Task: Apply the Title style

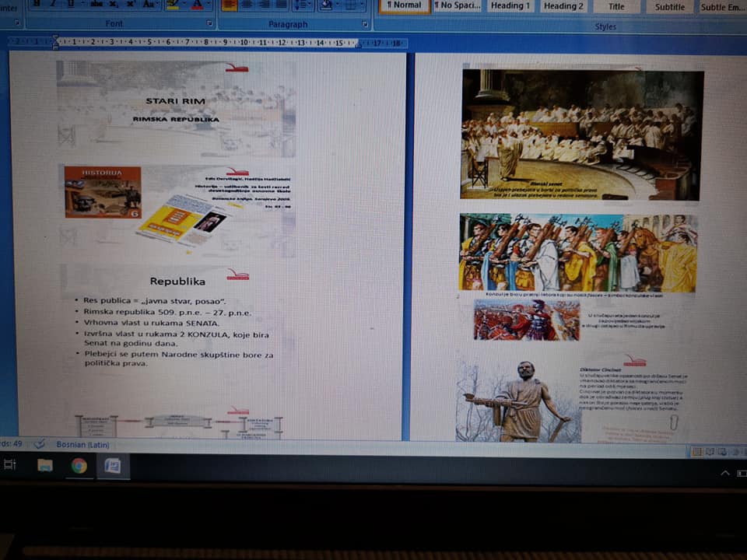Action: 616,7
